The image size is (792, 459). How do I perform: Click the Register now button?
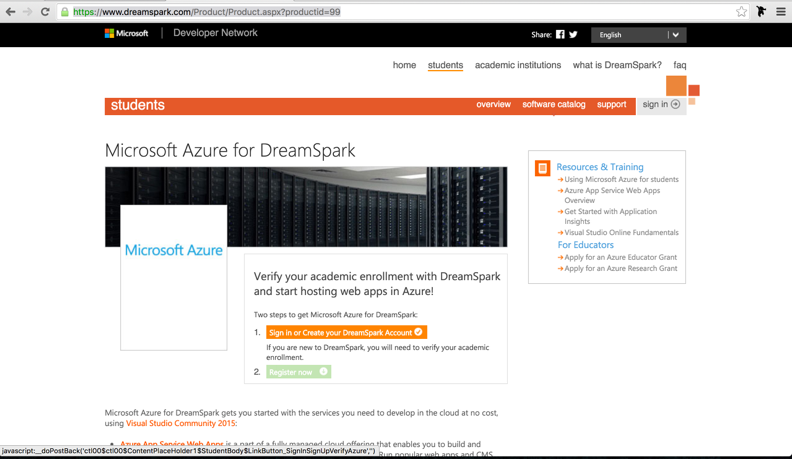pos(299,372)
